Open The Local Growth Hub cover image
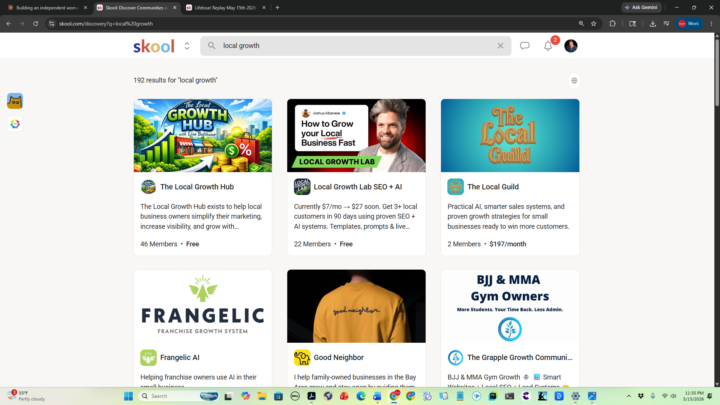Viewport: 720px width, 405px height. coord(202,135)
